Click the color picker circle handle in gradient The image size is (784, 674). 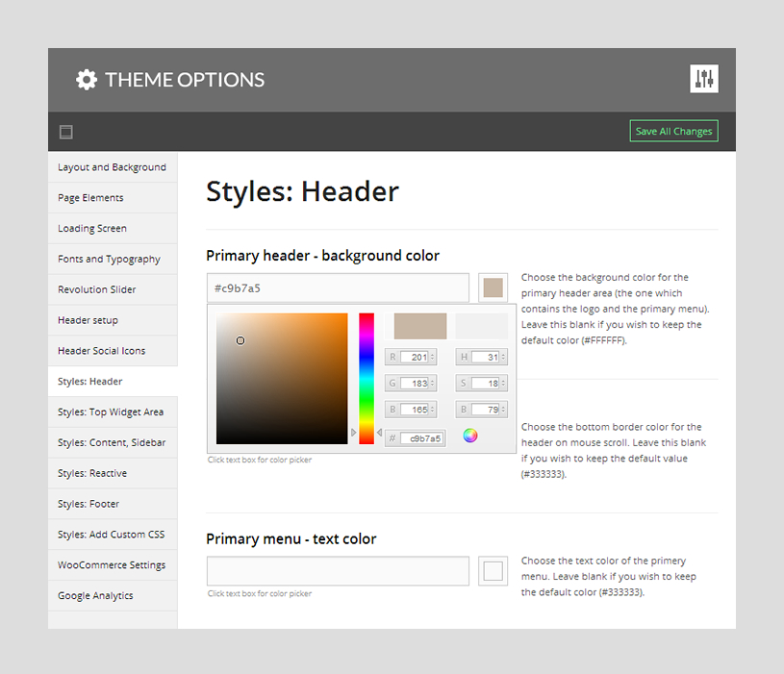click(x=240, y=340)
